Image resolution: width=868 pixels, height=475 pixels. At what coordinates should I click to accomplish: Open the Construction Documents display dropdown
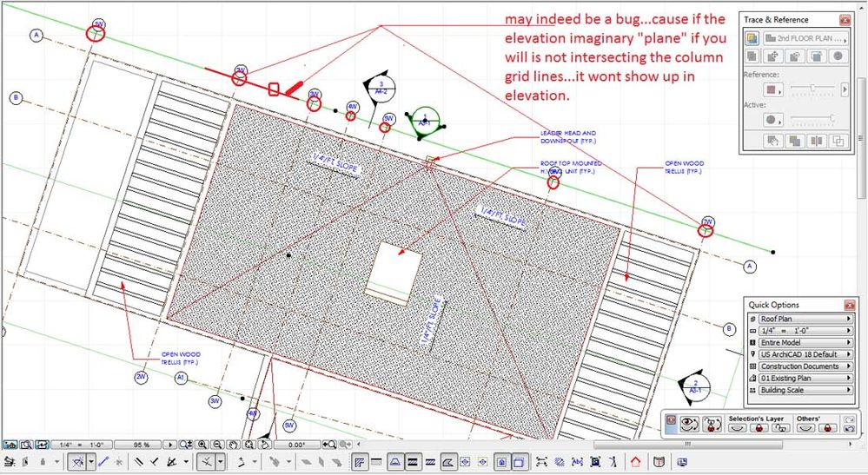[x=805, y=366]
